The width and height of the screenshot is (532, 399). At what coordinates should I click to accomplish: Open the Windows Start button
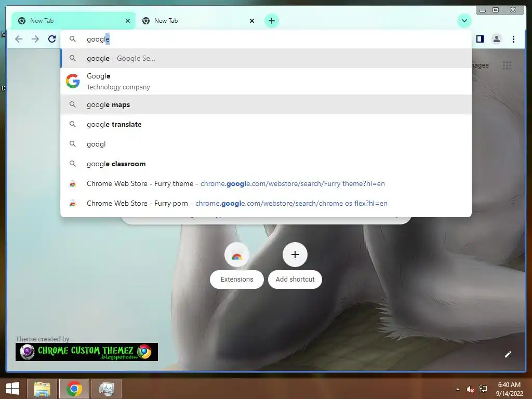tap(12, 389)
